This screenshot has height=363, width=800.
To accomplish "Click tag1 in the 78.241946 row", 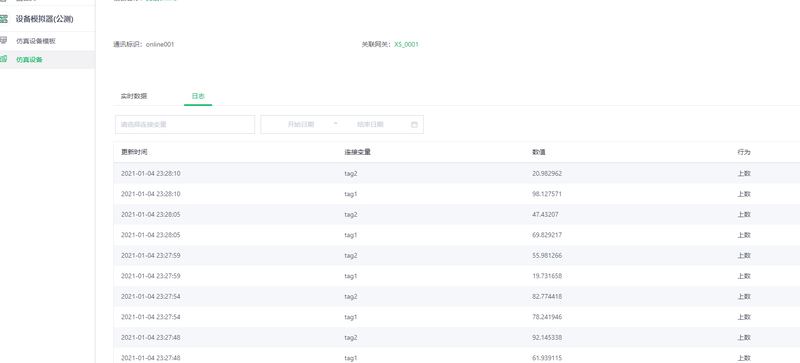I will 351,317.
